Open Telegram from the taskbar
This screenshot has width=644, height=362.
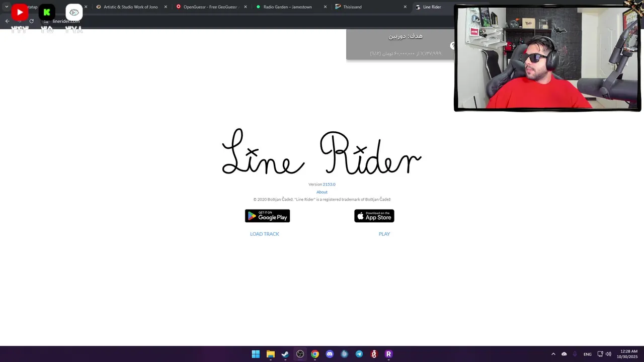point(359,354)
